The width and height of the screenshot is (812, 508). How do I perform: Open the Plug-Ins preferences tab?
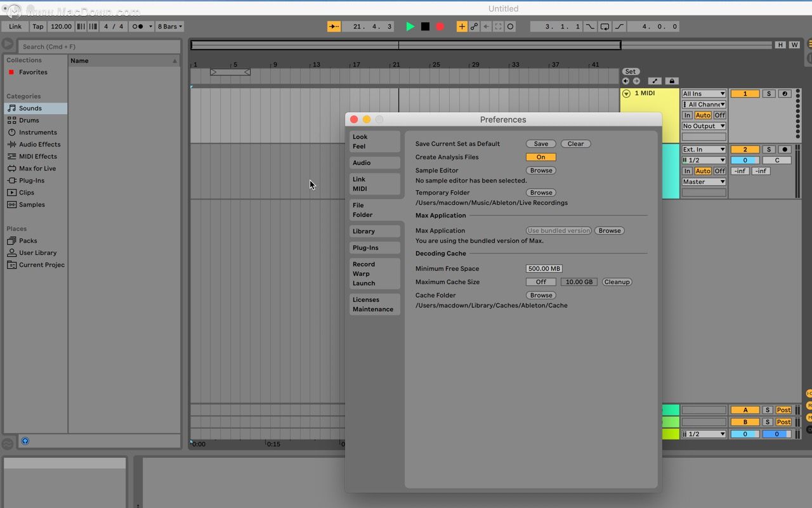point(374,248)
